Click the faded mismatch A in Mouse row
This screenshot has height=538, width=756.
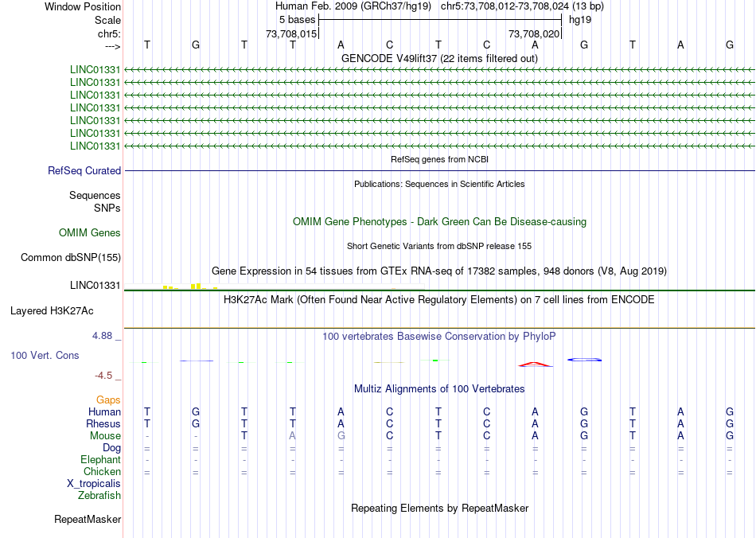pos(293,436)
